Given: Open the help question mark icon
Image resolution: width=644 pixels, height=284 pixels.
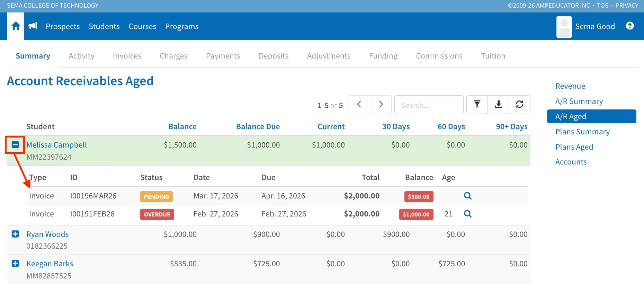Looking at the screenshot, I should [630, 26].
